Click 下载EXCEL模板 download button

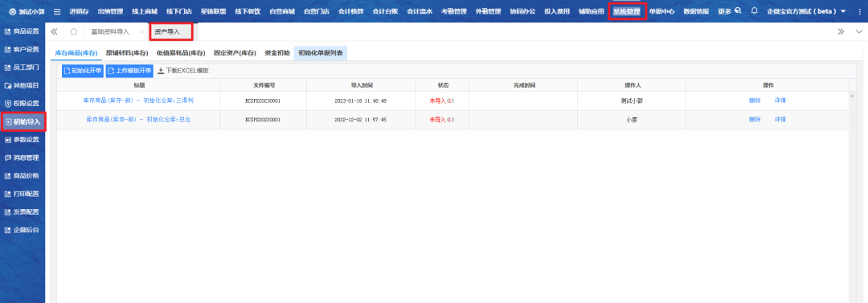pyautogui.click(x=183, y=71)
